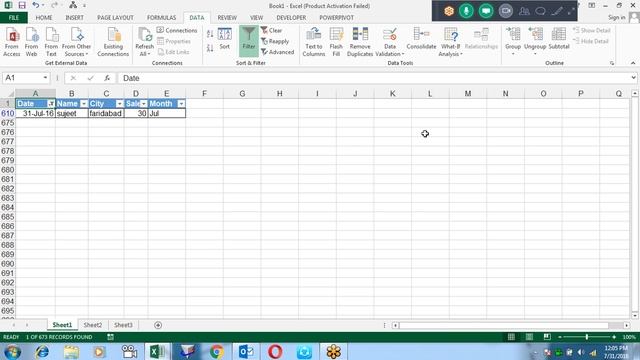
Task: Switch to the PAGE LAYOUT tab
Action: (115, 18)
